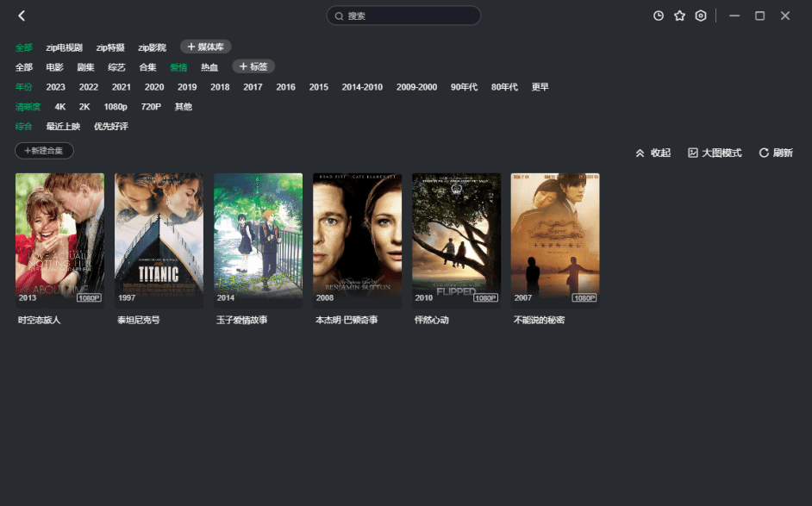
Task: Filter by 720P resolution
Action: 151,107
